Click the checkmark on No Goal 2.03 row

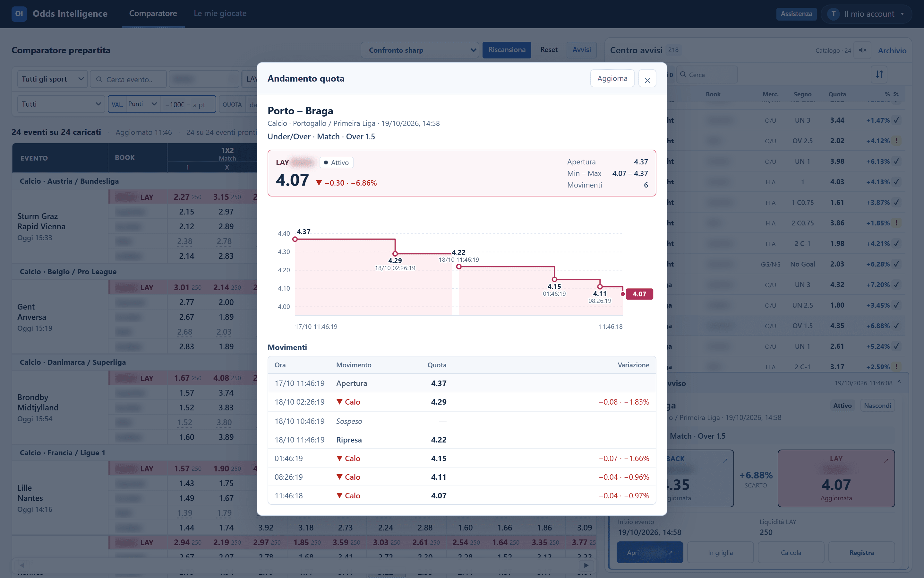coord(896,264)
